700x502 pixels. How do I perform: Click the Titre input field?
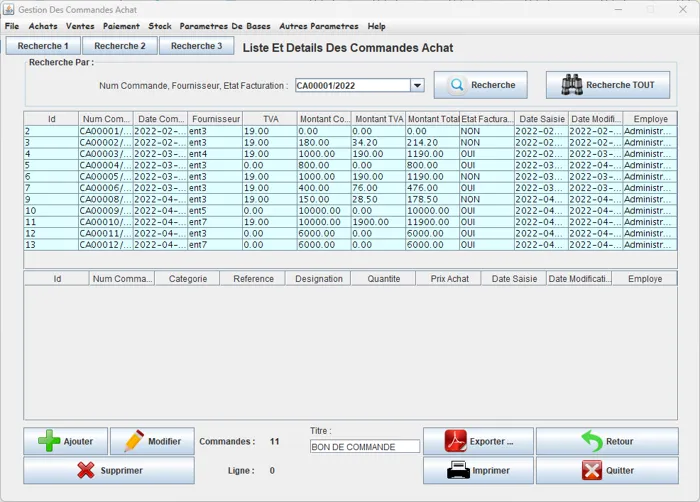[x=364, y=447]
